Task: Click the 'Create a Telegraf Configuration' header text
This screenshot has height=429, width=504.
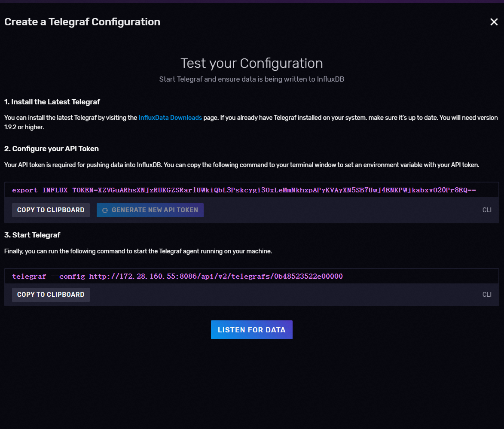Action: (x=82, y=22)
